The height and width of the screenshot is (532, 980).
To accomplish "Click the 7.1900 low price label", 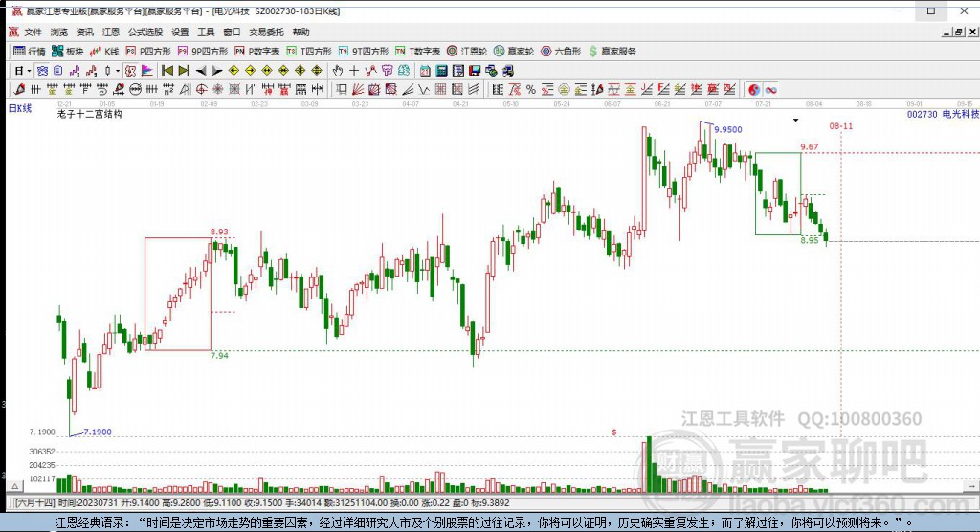I will [x=98, y=432].
